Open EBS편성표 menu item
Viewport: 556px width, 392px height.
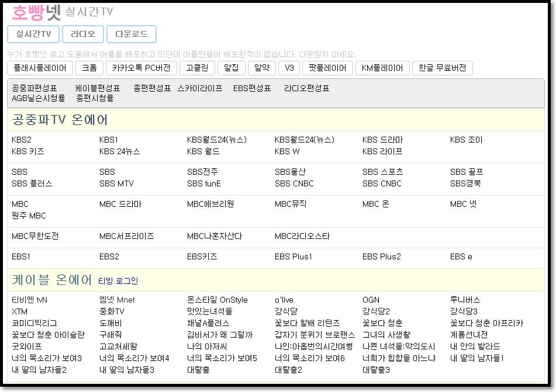pos(252,88)
